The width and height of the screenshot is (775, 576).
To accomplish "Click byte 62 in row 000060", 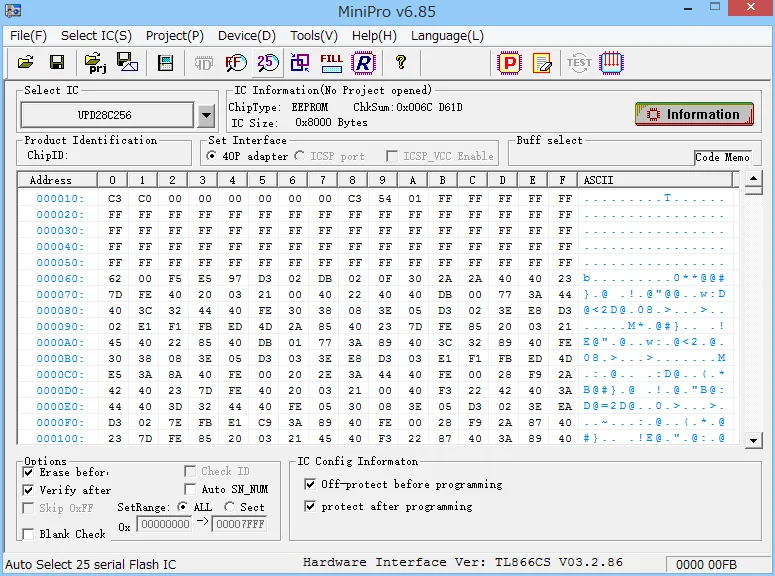I will [x=115, y=278].
